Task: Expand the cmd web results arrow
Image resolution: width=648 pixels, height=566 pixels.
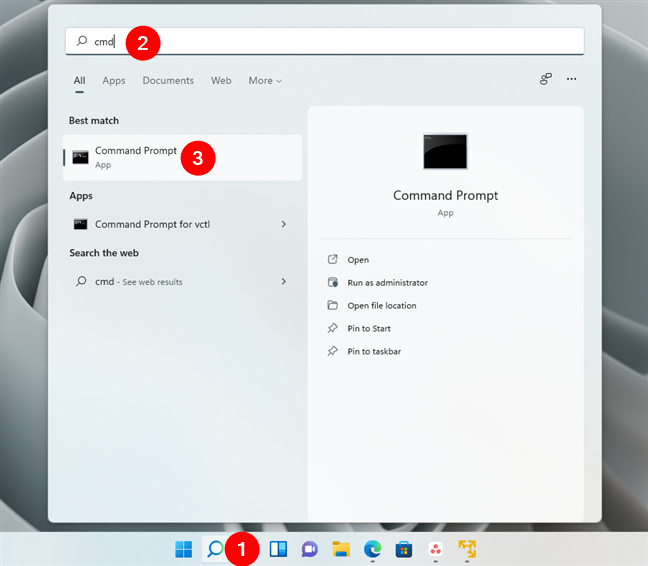Action: [284, 282]
